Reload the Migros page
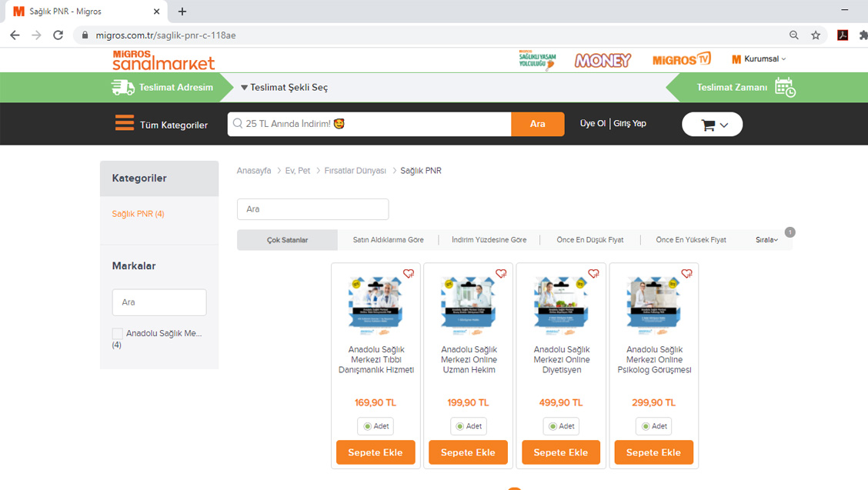 pos(58,35)
